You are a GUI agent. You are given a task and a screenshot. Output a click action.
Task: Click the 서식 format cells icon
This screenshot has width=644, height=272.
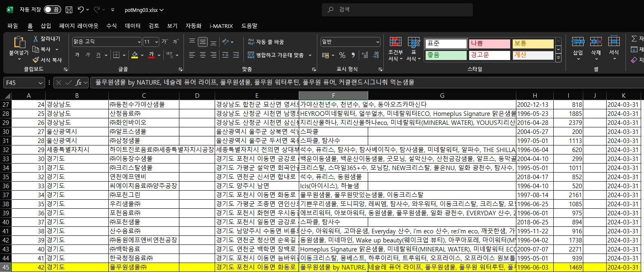614,41
